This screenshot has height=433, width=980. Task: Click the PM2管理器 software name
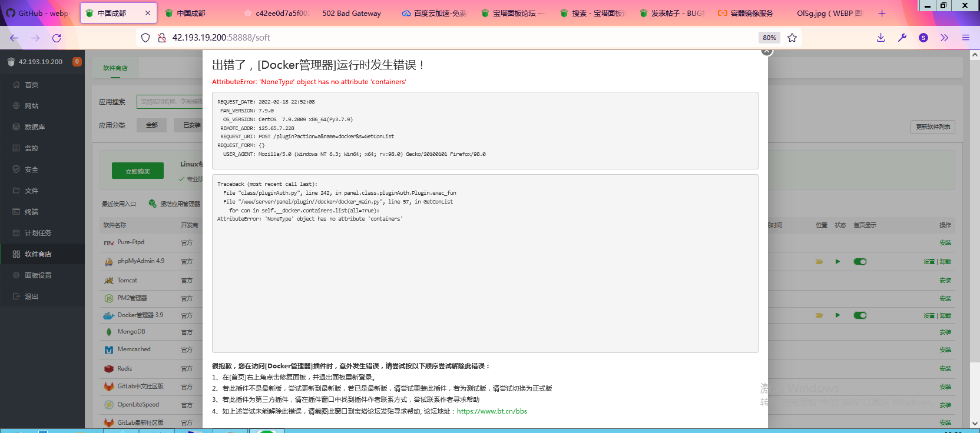pyautogui.click(x=132, y=298)
